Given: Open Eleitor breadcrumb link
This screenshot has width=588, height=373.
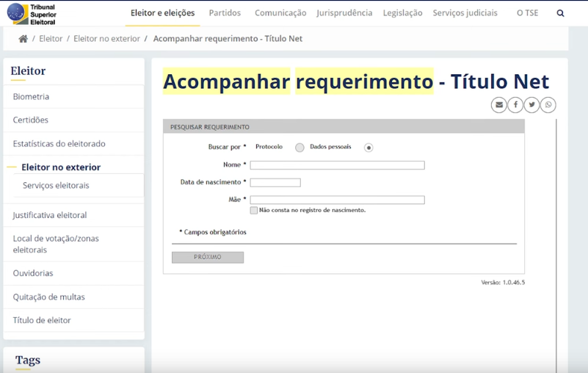Looking at the screenshot, I should pyautogui.click(x=51, y=39).
